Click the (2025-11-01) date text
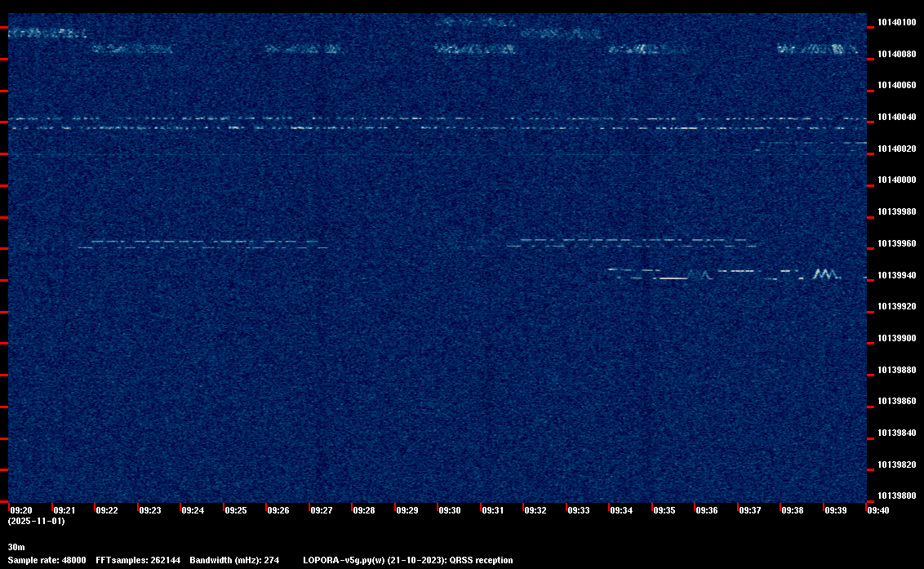The width and height of the screenshot is (924, 569). tap(37, 521)
